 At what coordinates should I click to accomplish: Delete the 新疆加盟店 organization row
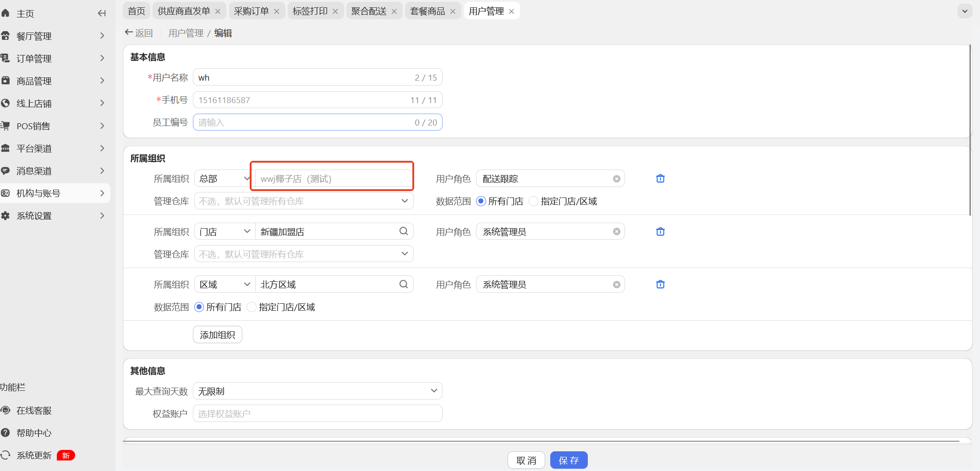coord(660,232)
